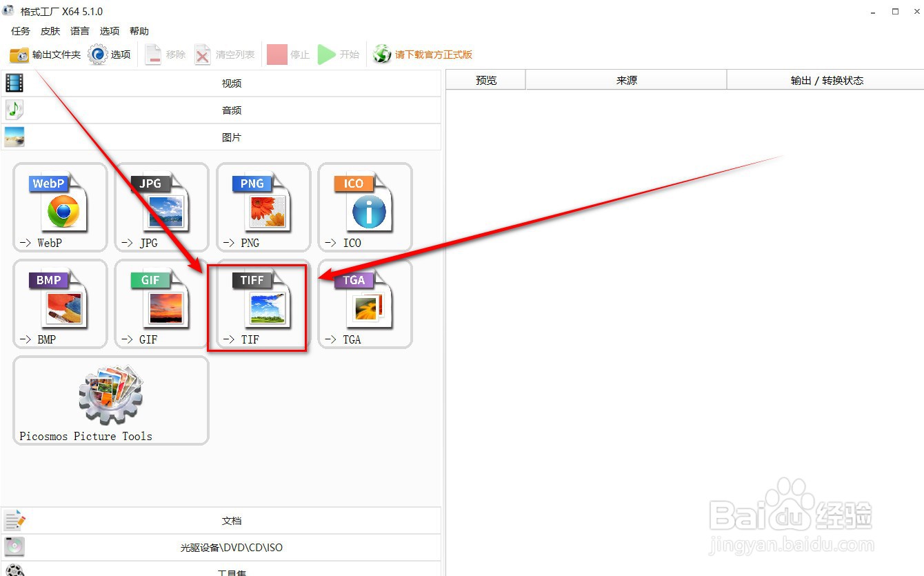
Task: Open the 输出文件夹 output folder
Action: pos(45,54)
